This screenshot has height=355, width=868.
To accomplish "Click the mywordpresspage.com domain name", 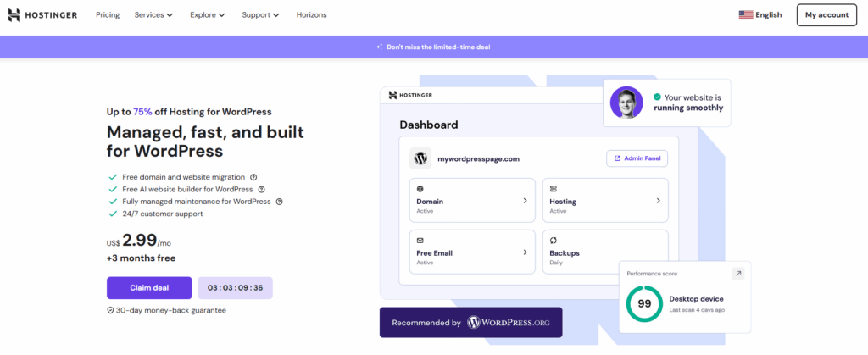I will pyautogui.click(x=479, y=158).
